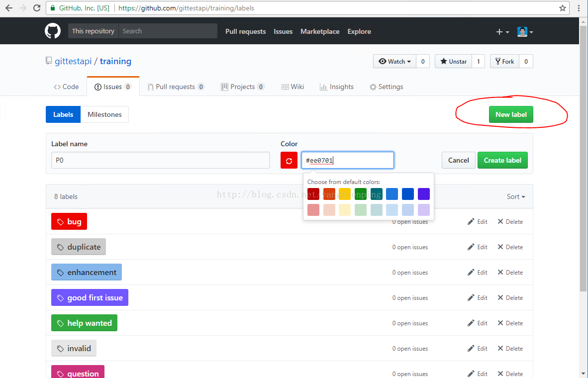Open the Settings tab

386,87
